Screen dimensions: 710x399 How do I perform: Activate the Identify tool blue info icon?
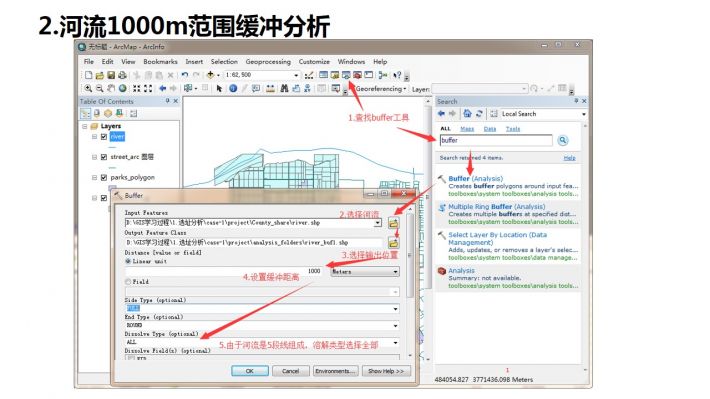(233, 89)
